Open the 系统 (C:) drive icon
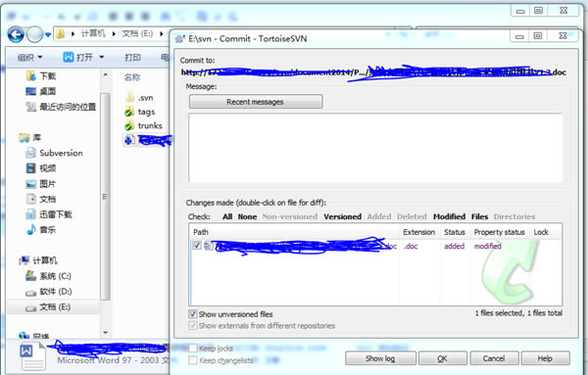This screenshot has height=375, width=588. click(30, 276)
